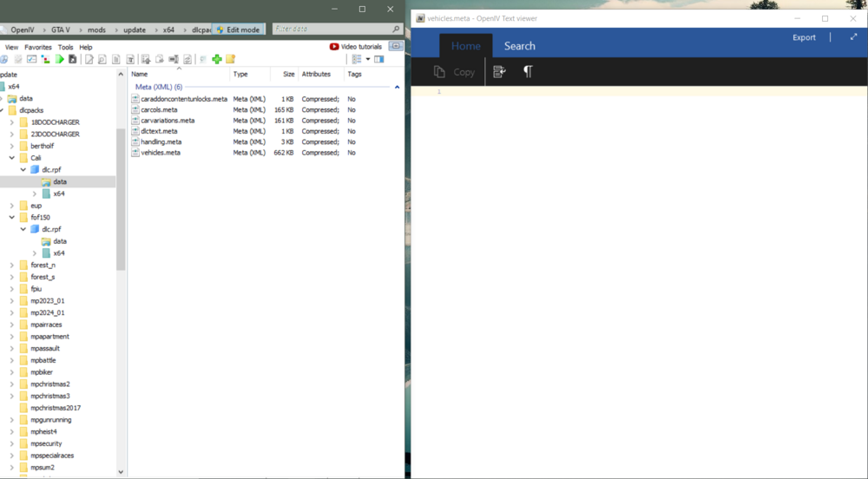Select dlctext.meta in file list
Screen dimensions: 868x479
coord(159,131)
